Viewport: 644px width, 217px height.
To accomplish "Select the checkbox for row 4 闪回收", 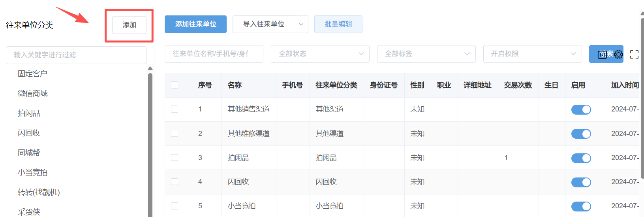I will click(175, 182).
